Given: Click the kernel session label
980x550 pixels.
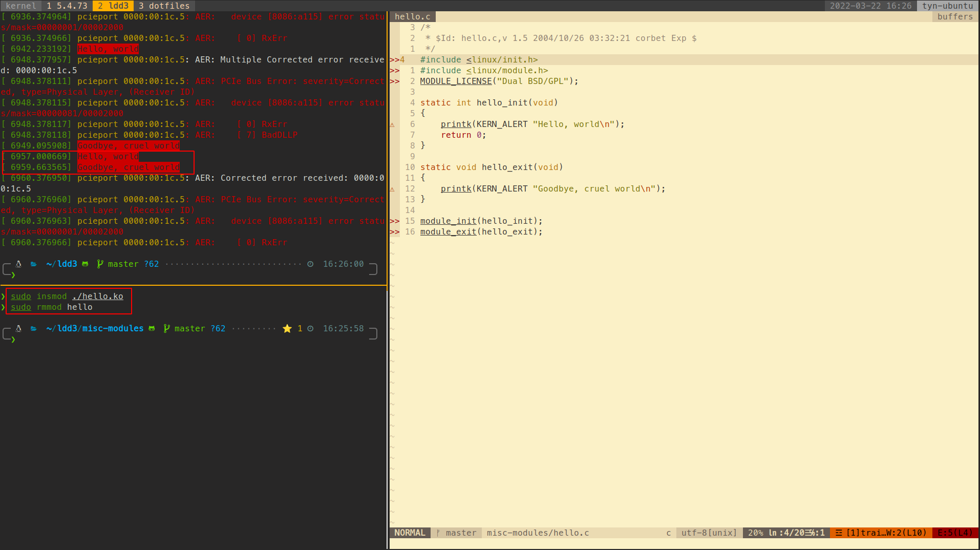Looking at the screenshot, I should click(21, 6).
